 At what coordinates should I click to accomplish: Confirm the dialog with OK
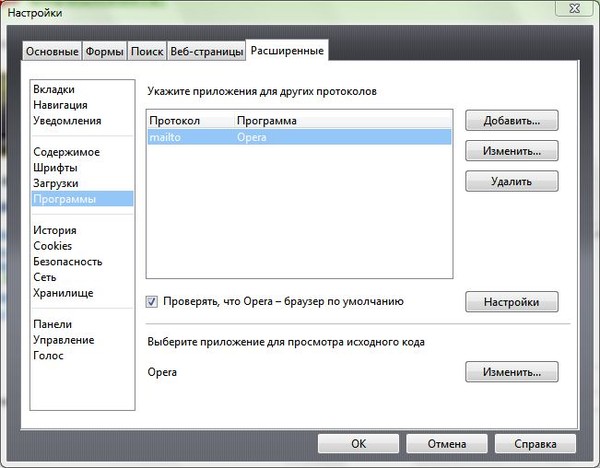(358, 444)
